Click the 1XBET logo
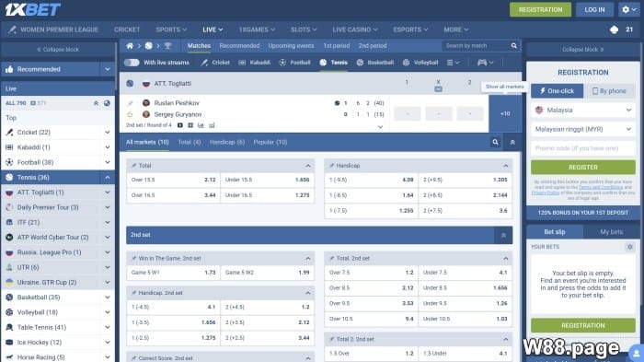Viewport: 644px width, 362px height. pyautogui.click(x=33, y=9)
